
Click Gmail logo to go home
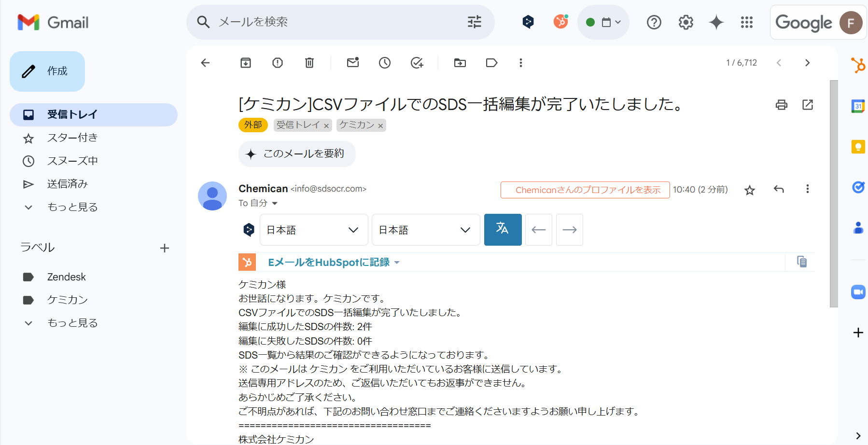(x=53, y=22)
